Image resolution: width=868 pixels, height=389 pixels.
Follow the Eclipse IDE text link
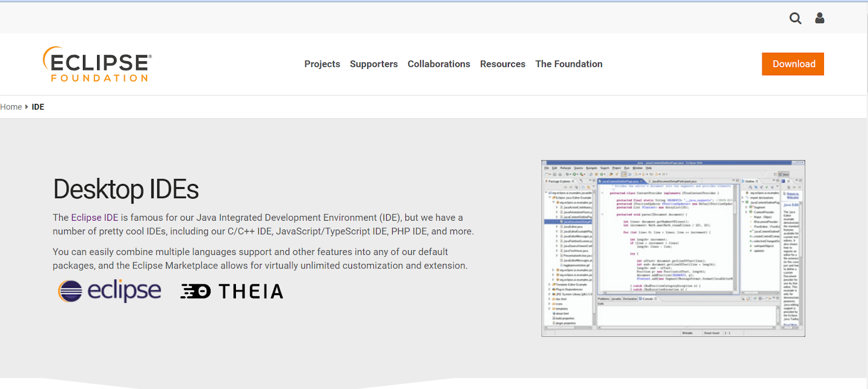coord(94,218)
